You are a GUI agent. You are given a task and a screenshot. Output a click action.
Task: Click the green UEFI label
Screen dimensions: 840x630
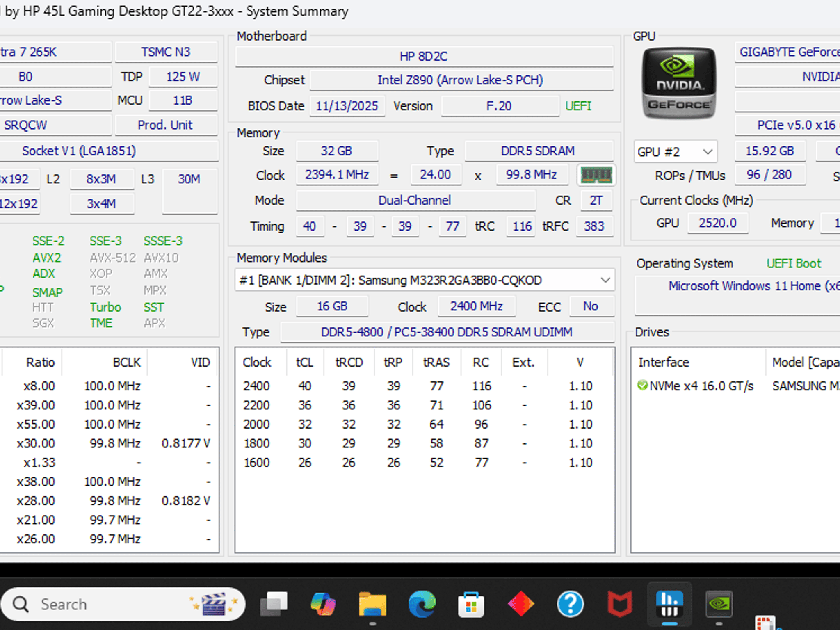point(578,106)
